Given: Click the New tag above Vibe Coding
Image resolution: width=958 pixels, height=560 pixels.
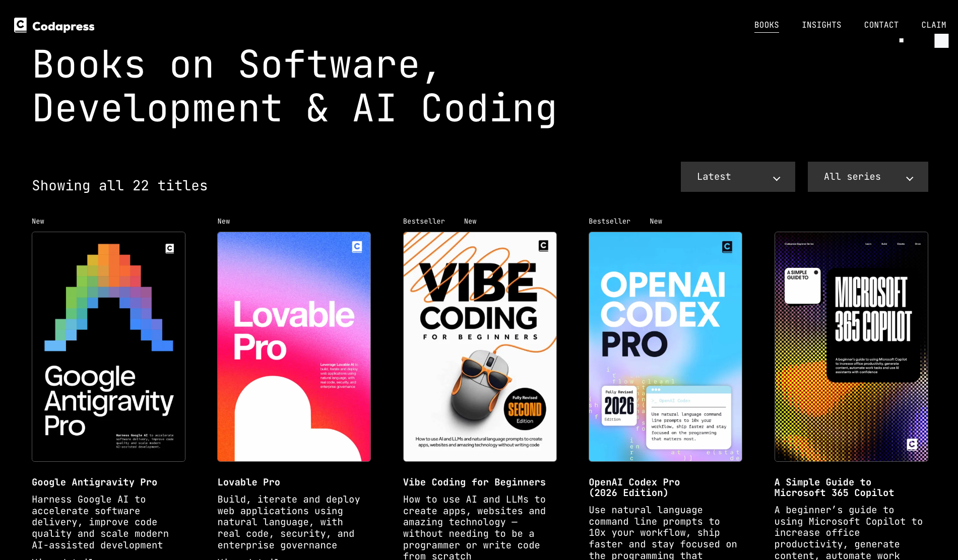Looking at the screenshot, I should 470,221.
